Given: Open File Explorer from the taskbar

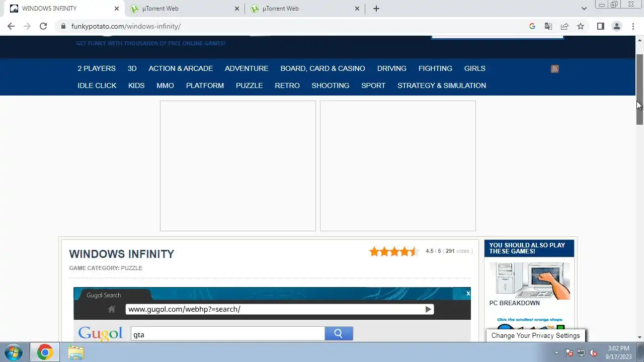Looking at the screenshot, I should tap(76, 352).
